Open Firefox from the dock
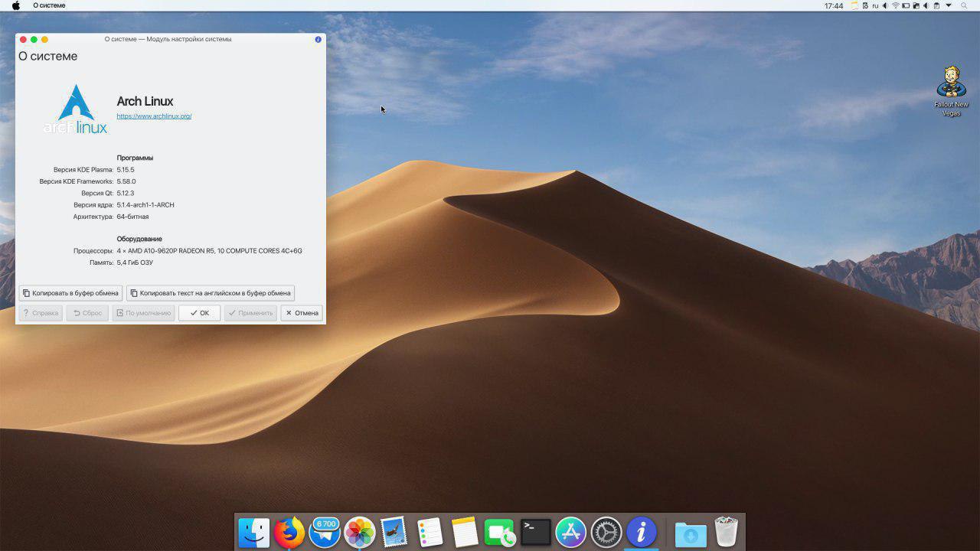The image size is (980, 551). pos(289,532)
